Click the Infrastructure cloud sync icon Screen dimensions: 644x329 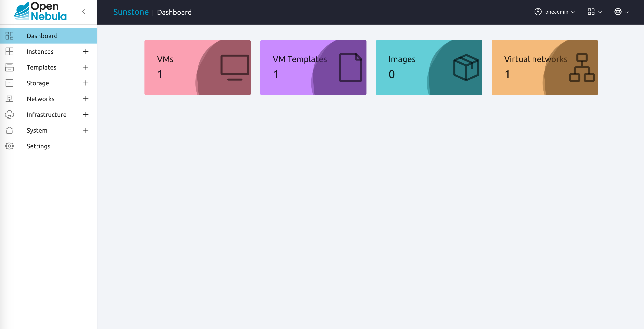(x=9, y=115)
